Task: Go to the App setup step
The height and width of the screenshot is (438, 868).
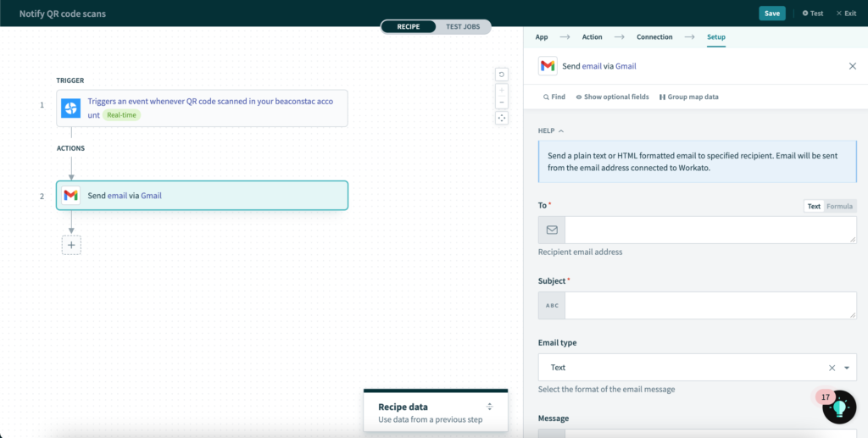Action: [542, 37]
